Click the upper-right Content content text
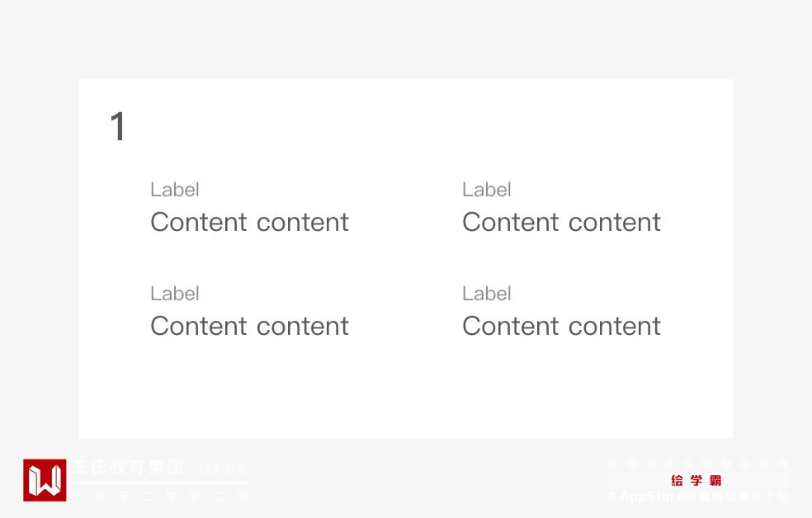The height and width of the screenshot is (518, 812). (x=561, y=222)
